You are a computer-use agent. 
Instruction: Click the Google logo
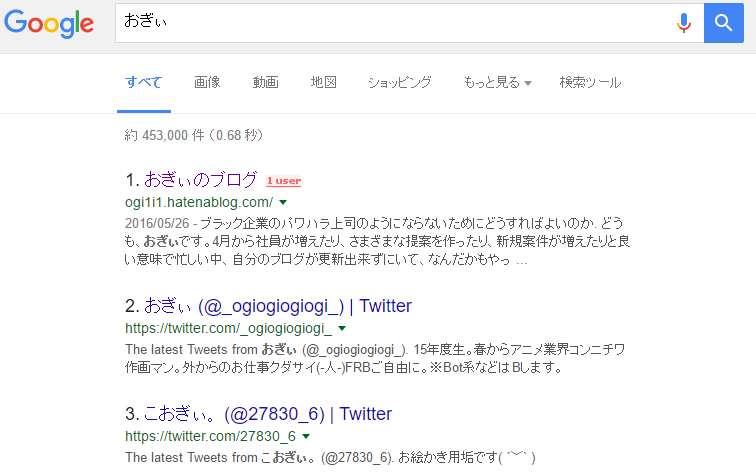(49, 23)
